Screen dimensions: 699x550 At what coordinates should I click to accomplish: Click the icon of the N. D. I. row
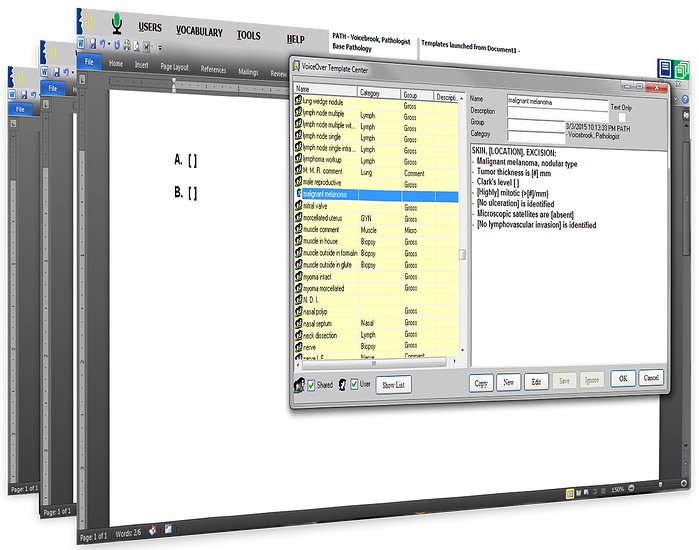(299, 300)
